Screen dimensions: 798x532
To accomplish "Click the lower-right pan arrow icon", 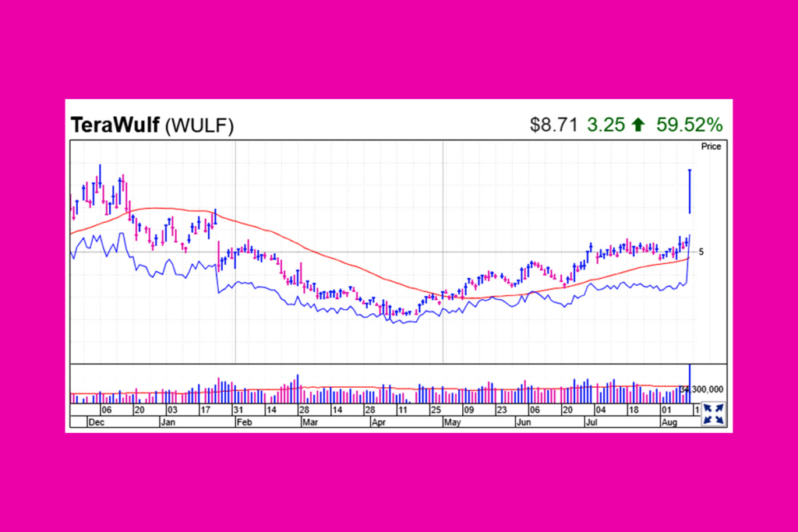I will (x=719, y=419).
